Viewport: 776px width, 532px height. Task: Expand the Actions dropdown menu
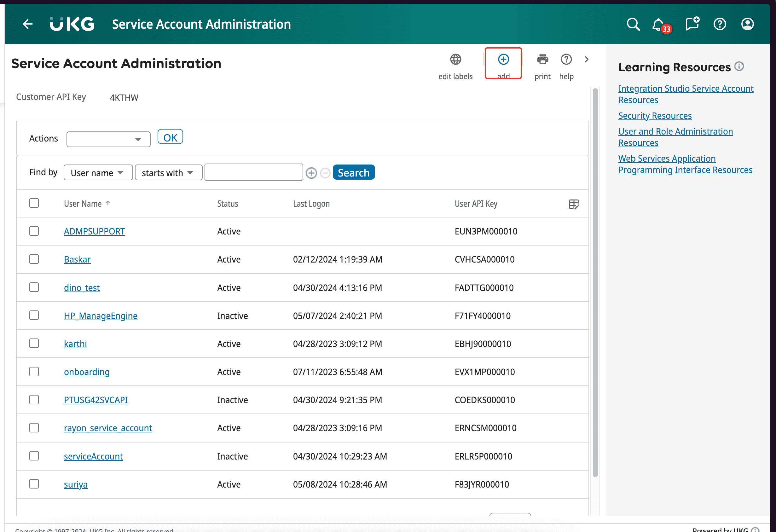click(x=108, y=138)
